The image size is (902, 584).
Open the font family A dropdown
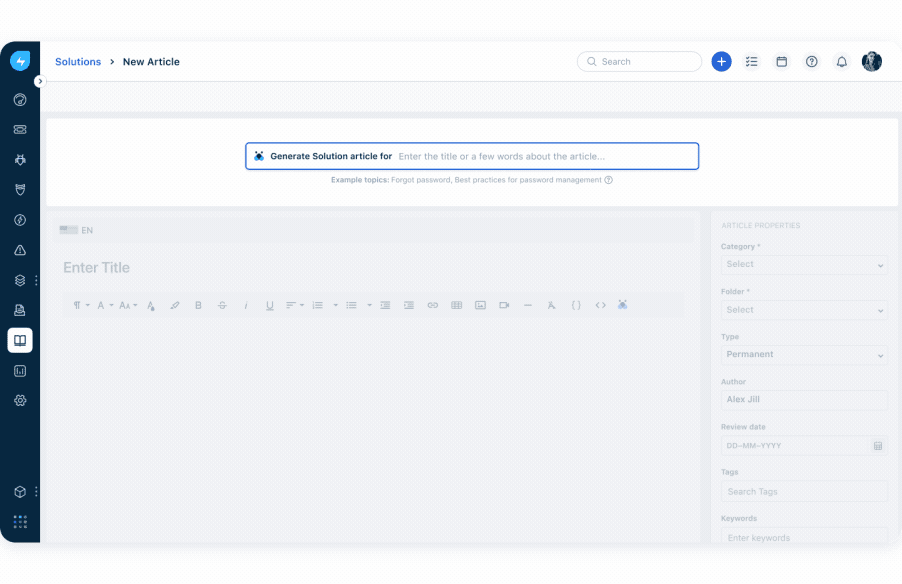pos(104,306)
